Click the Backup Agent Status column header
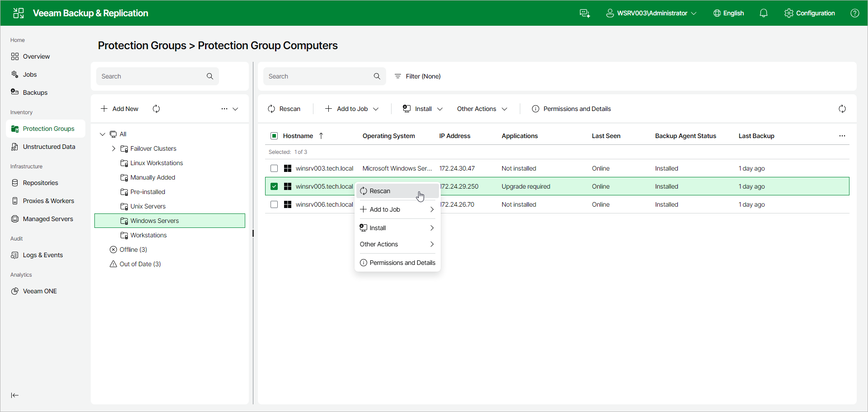Viewport: 868px width, 412px height. pyautogui.click(x=686, y=136)
